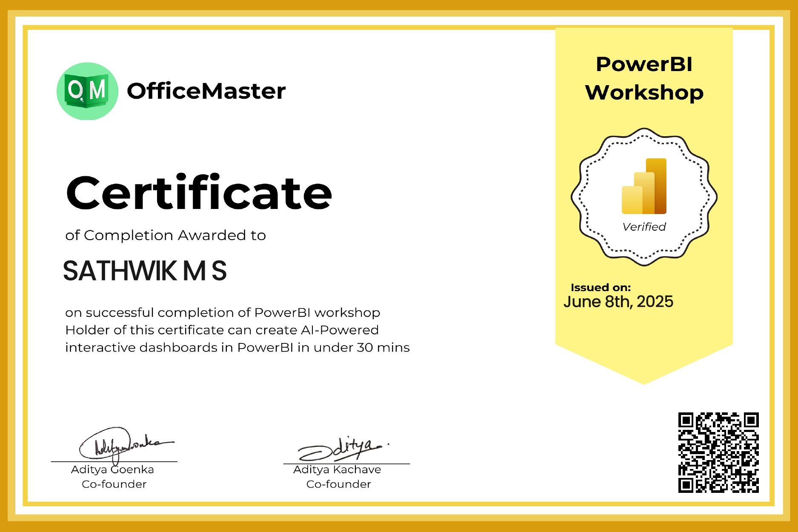Click the Power BI bar chart logo
798x532 pixels.
point(644,187)
